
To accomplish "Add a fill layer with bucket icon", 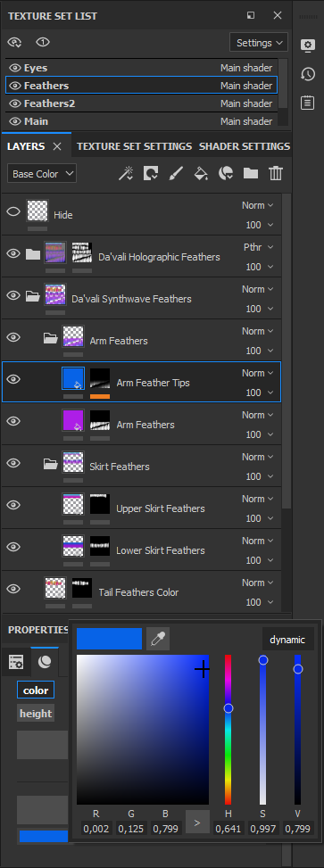I will pyautogui.click(x=201, y=174).
